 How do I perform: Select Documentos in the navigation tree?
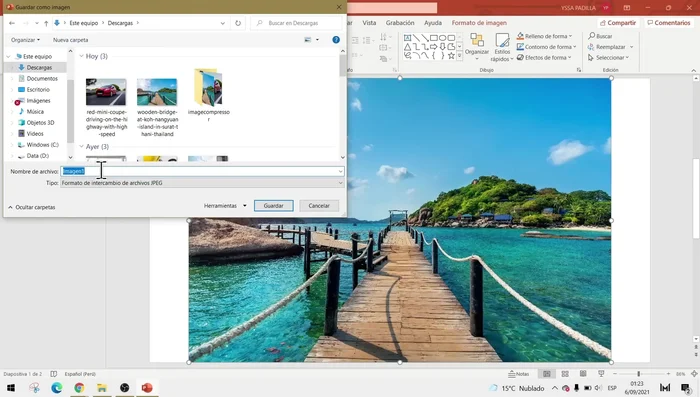coord(42,79)
